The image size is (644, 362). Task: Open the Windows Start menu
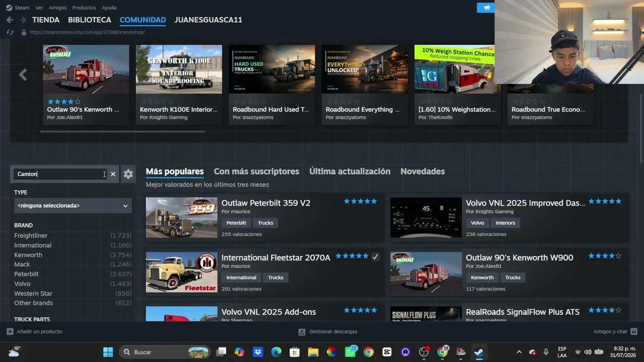pos(108,352)
